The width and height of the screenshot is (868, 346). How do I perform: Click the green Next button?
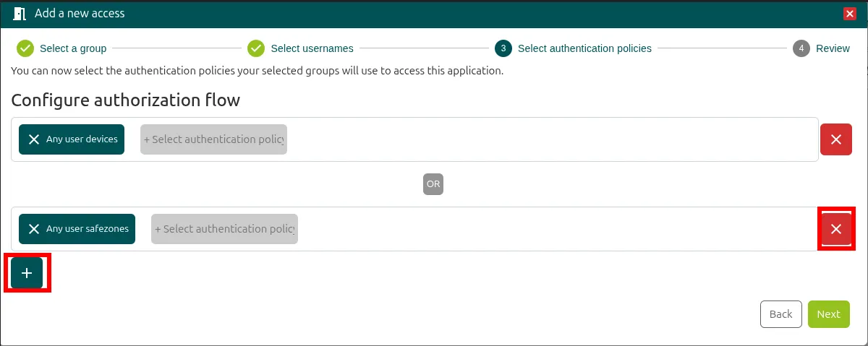(828, 314)
